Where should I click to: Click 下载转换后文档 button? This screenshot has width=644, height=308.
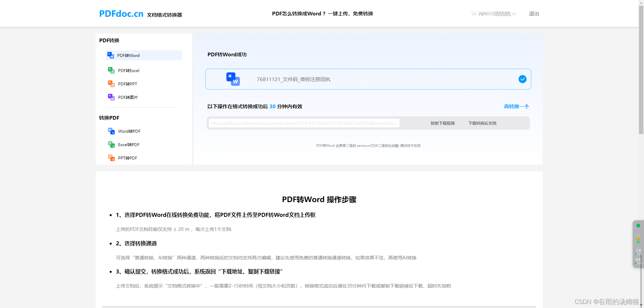[x=482, y=123]
